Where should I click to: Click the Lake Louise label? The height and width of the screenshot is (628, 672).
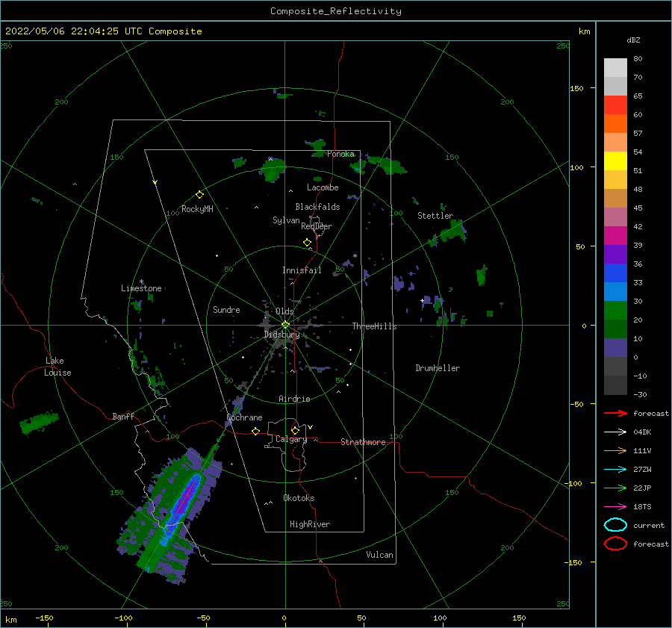[x=57, y=367]
